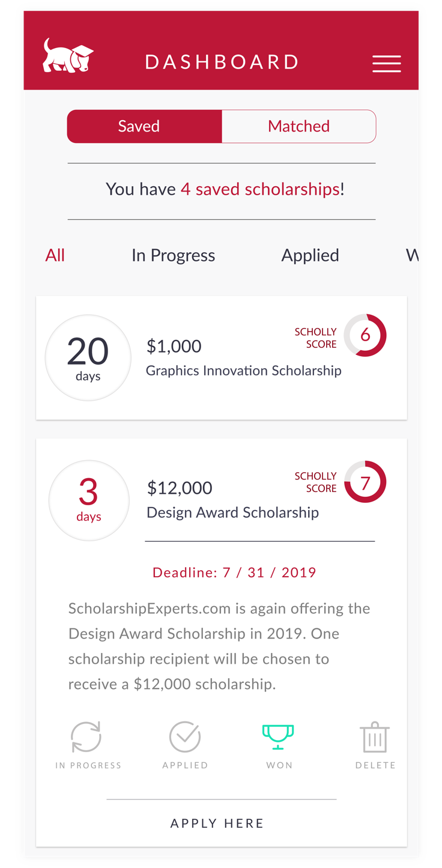
Task: Tap the Scholly dog logo
Action: point(68,56)
